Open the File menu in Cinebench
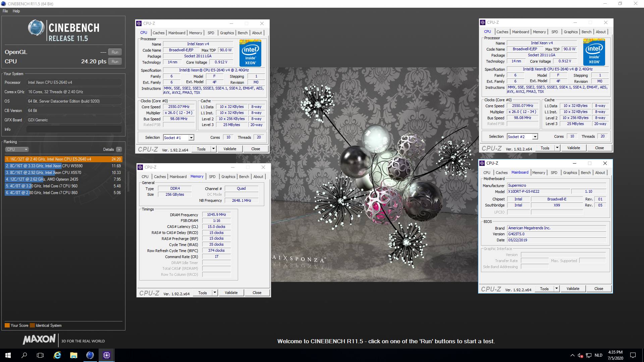The height and width of the screenshot is (362, 644). pyautogui.click(x=5, y=11)
